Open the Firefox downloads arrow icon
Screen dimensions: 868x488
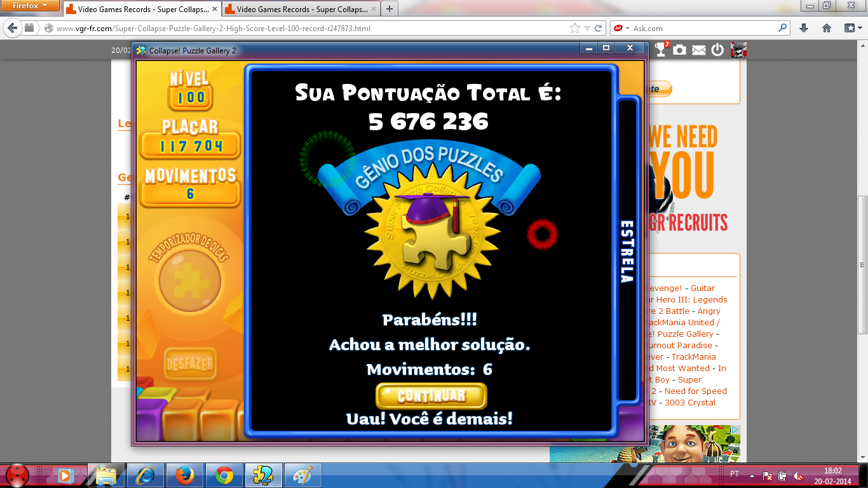pos(804,28)
